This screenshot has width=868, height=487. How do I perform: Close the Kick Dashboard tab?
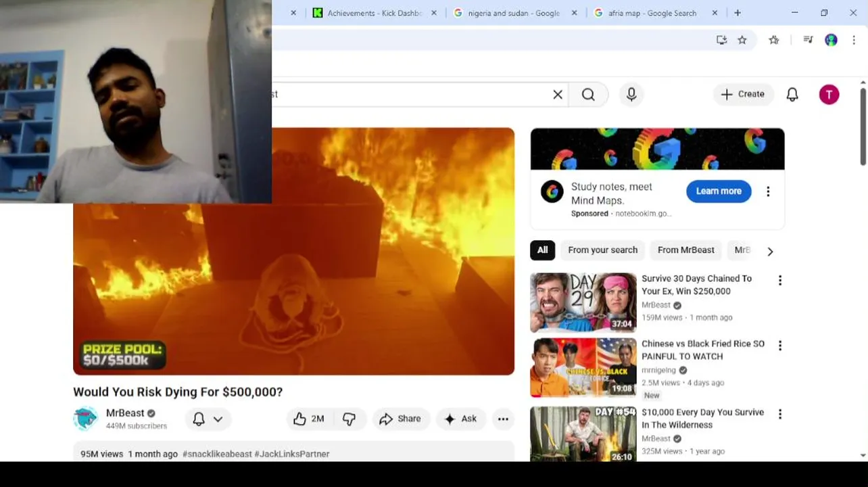[434, 13]
